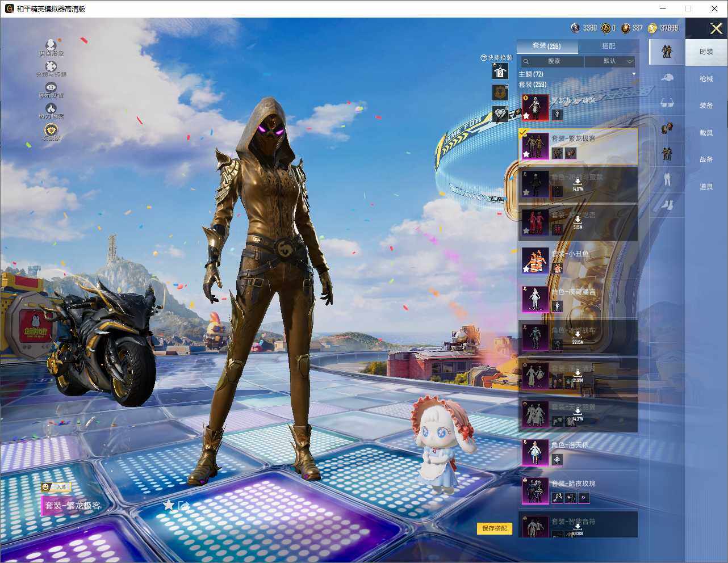
Task: Toggle the 展示设置 eye icon
Action: 51,87
